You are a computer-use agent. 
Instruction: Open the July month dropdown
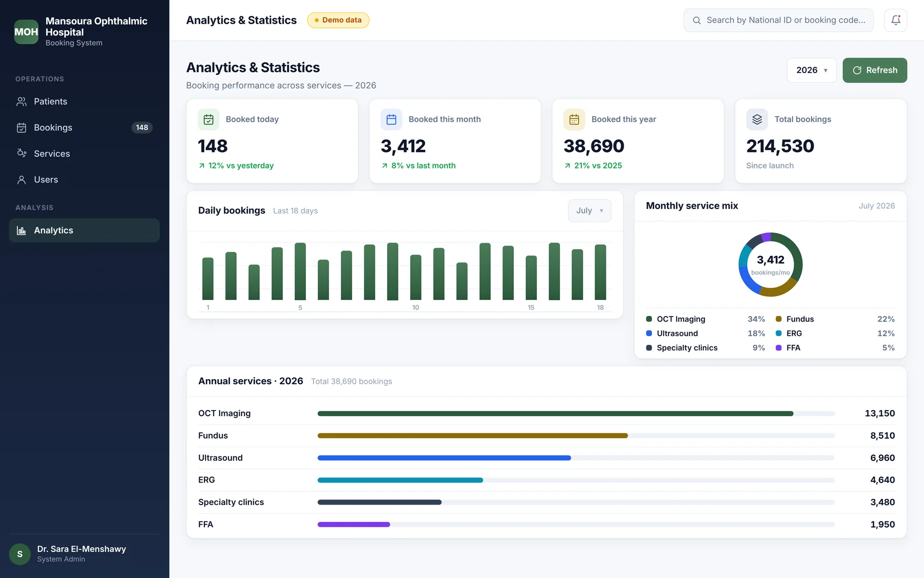tap(589, 211)
